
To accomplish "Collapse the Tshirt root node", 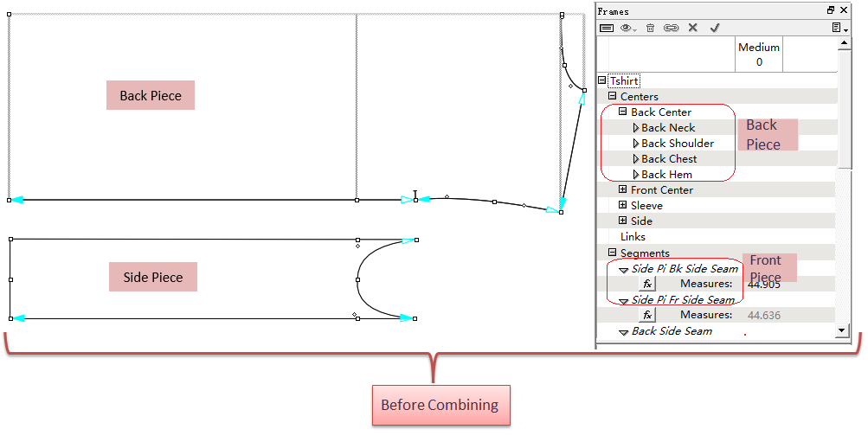I will click(602, 80).
